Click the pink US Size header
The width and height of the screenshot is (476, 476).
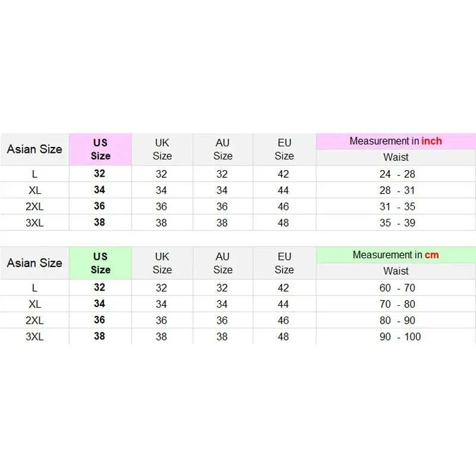101,149
